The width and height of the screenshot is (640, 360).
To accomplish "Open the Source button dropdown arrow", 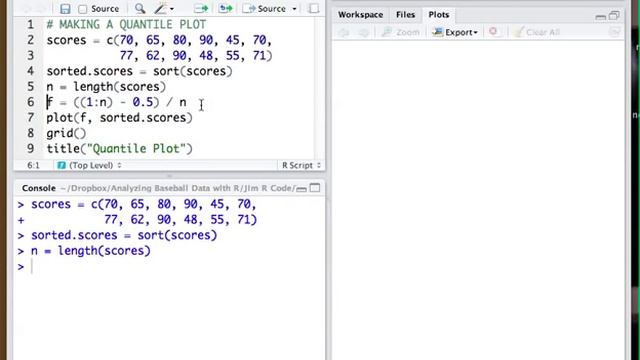I will [x=294, y=9].
